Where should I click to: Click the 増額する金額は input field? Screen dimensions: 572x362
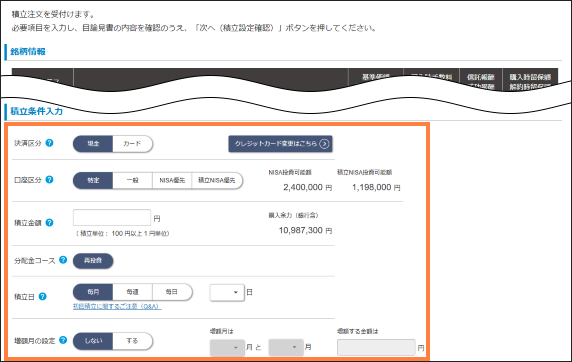(376, 347)
